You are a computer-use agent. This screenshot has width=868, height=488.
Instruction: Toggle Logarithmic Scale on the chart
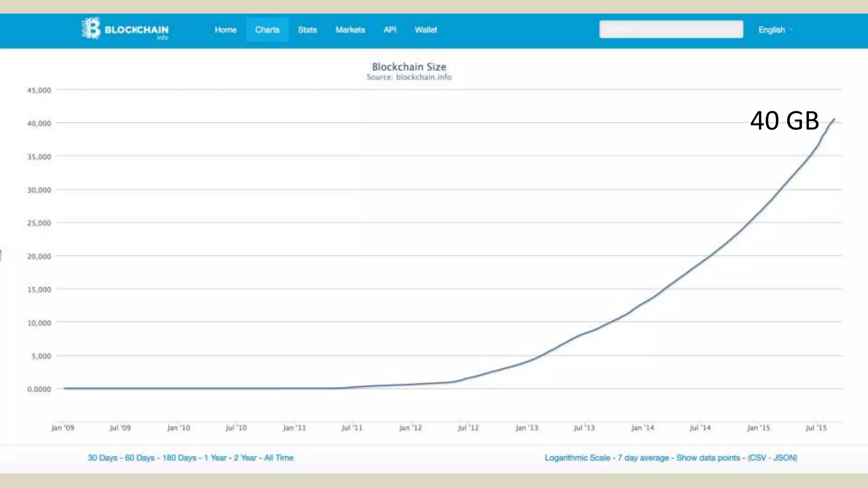point(577,458)
